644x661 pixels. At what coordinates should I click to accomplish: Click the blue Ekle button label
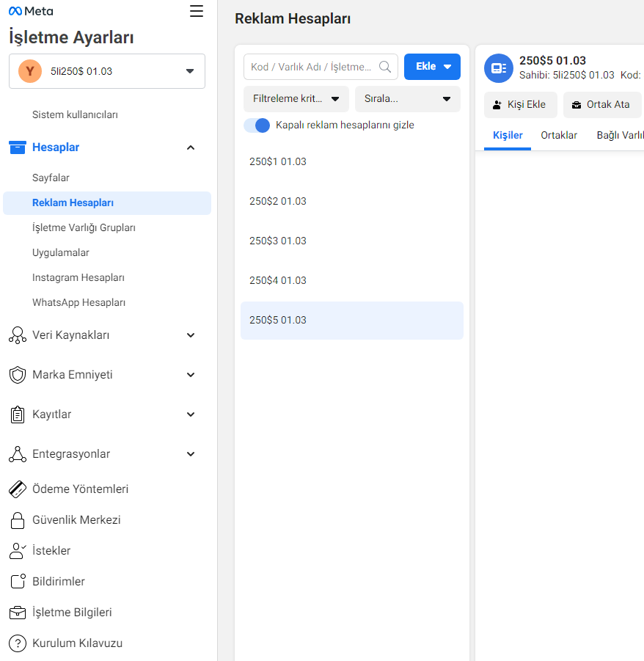click(425, 67)
